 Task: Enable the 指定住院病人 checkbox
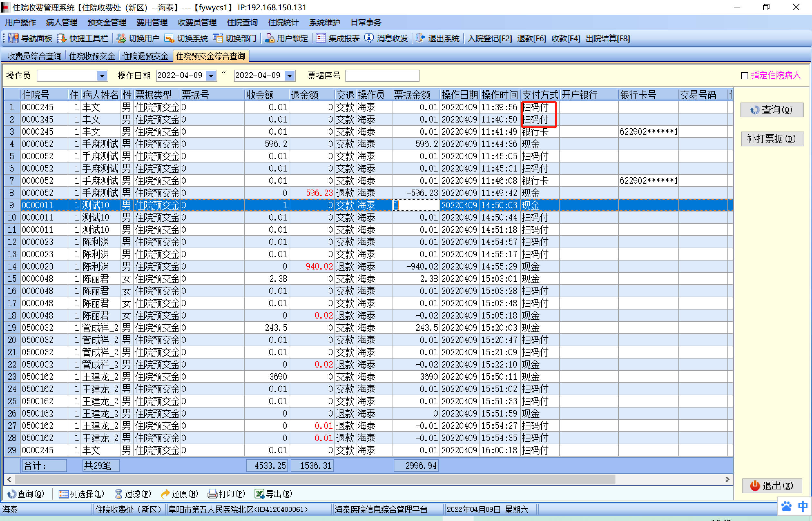[x=744, y=76]
